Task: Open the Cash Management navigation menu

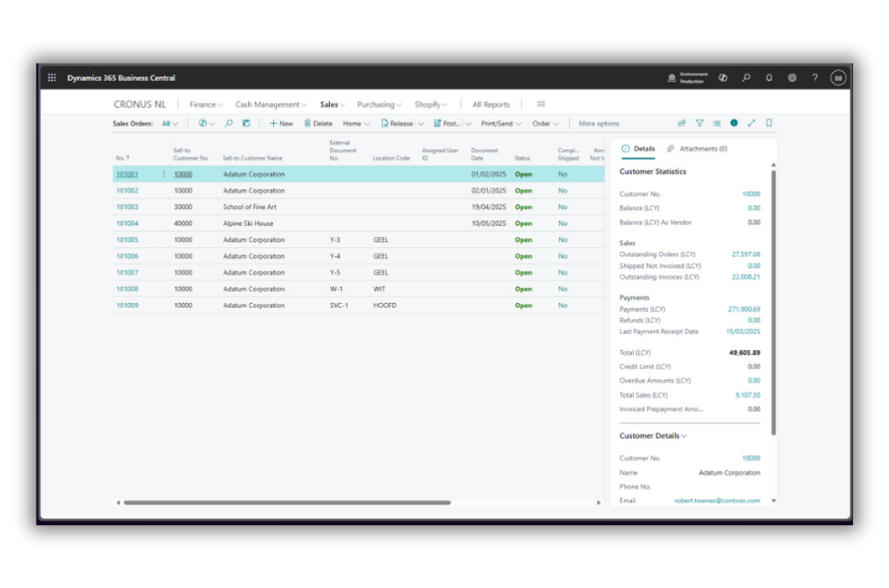Action: pyautogui.click(x=270, y=105)
